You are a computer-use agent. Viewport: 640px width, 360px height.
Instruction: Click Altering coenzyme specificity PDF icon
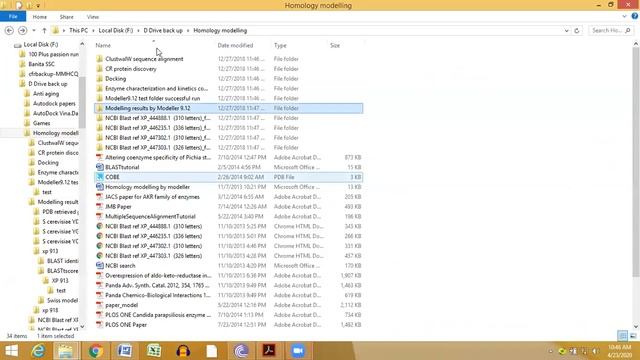tap(100, 157)
